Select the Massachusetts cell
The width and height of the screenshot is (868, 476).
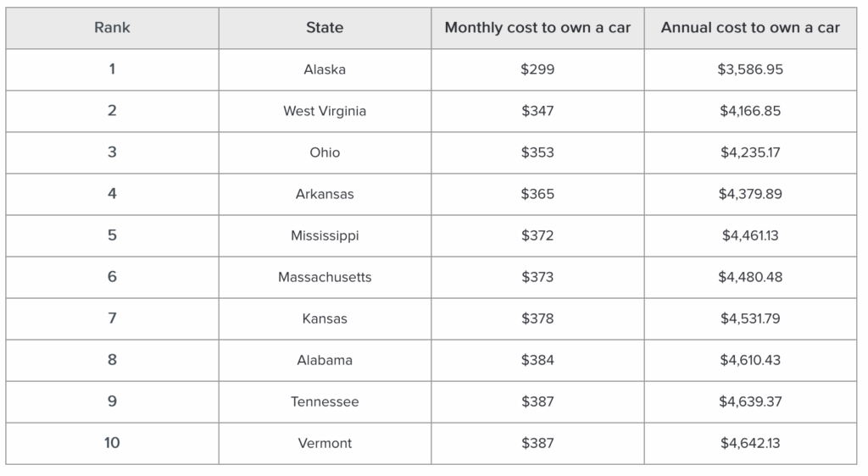pyautogui.click(x=325, y=277)
